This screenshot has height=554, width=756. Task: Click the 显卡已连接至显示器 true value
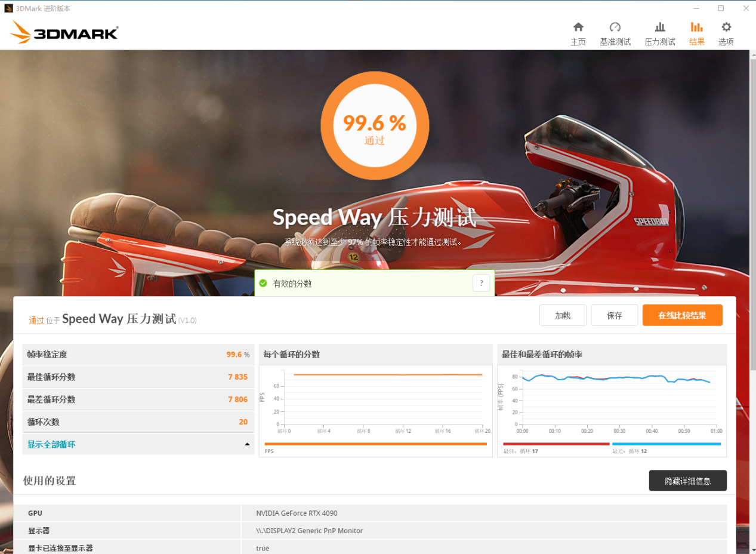[263, 548]
